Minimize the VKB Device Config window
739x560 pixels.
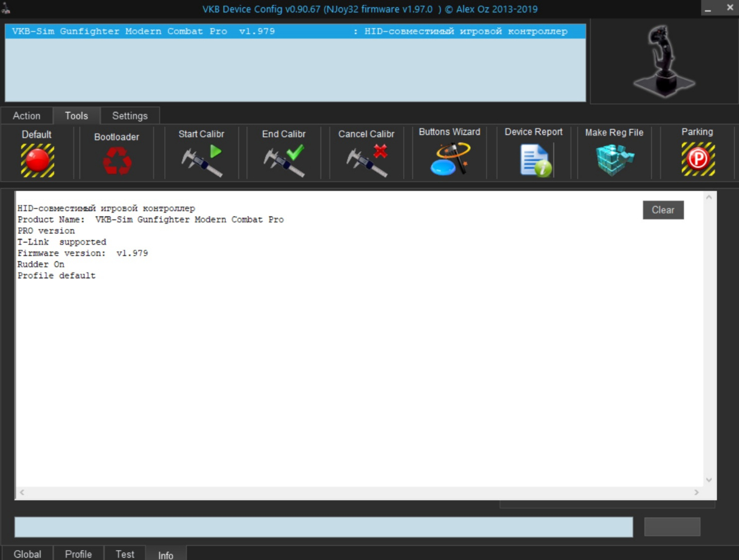pos(708,9)
